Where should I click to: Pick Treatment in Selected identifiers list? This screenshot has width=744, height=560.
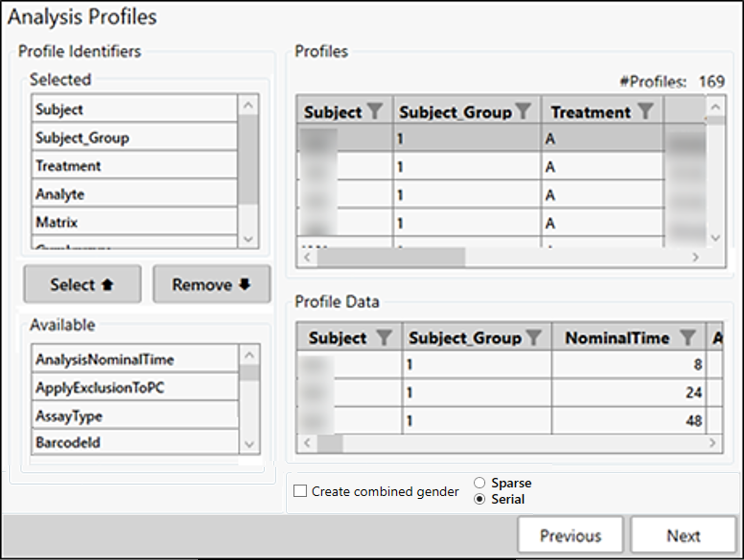click(134, 165)
